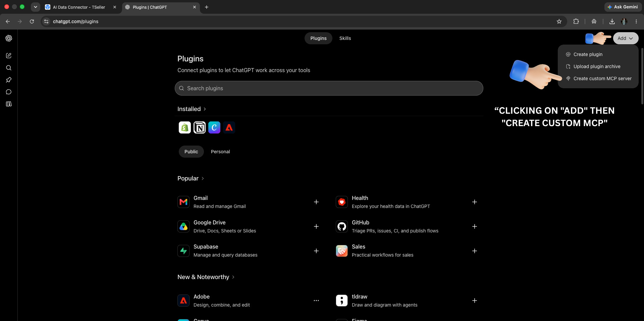Open the browser extensions puzzle icon
The image size is (644, 321).
tap(576, 21)
